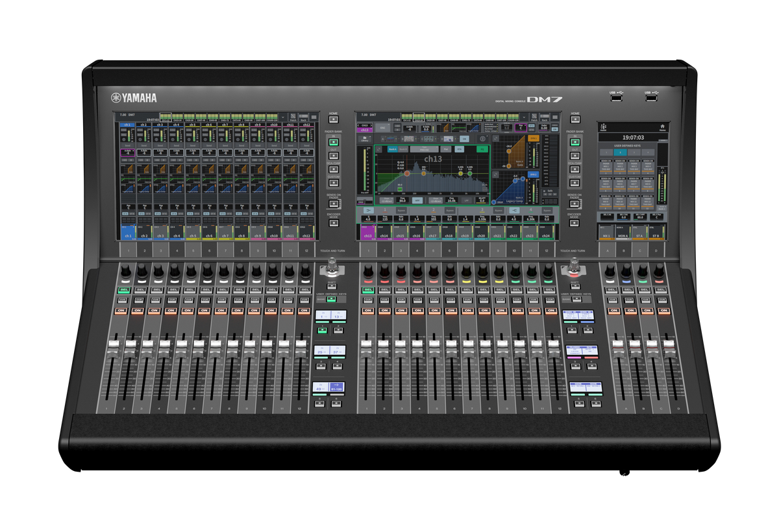Select User Defined Keys bank 3 on the utility screen

point(634,152)
